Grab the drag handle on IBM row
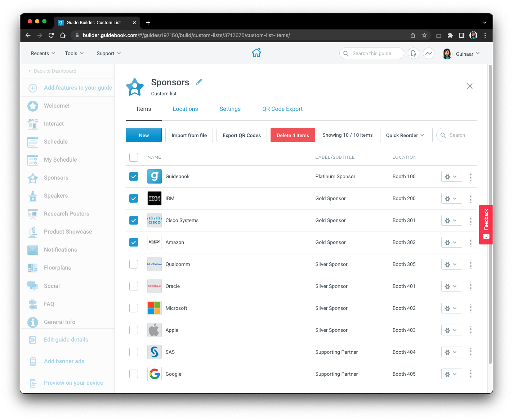This screenshot has height=420, width=513. click(x=471, y=199)
